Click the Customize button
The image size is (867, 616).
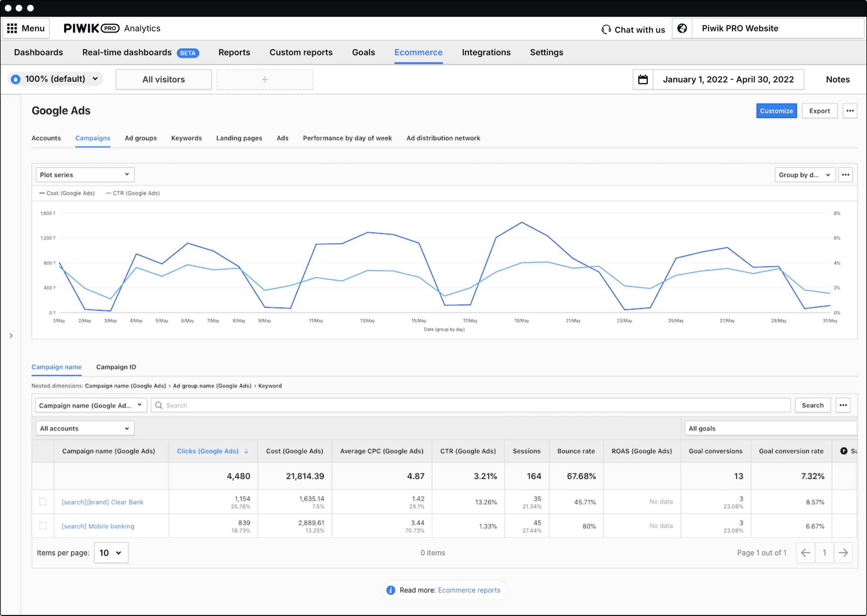coord(776,110)
